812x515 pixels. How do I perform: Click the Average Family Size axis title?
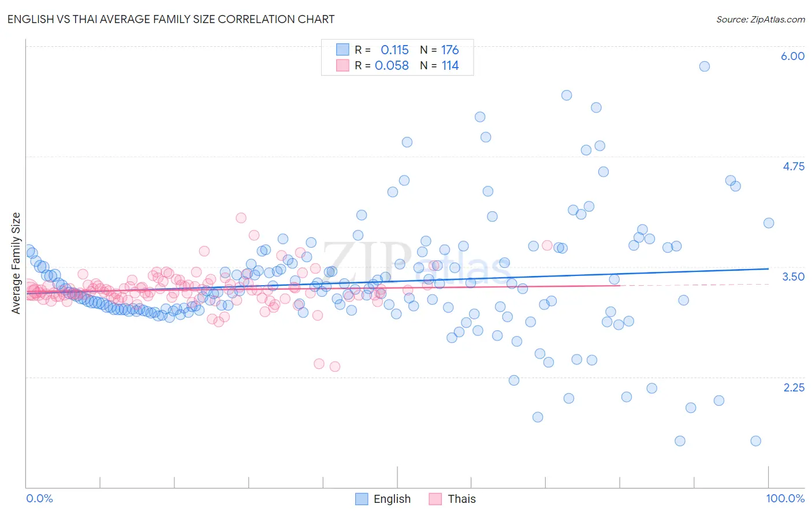(16, 263)
